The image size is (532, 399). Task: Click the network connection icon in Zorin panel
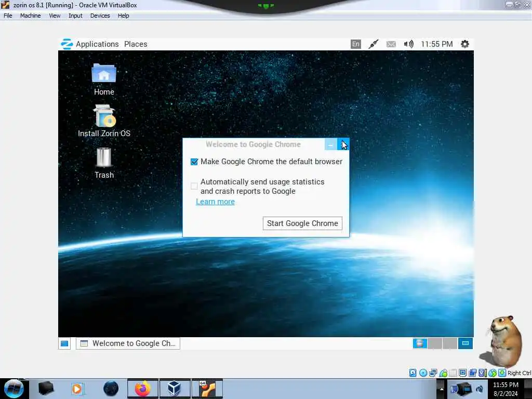click(373, 44)
